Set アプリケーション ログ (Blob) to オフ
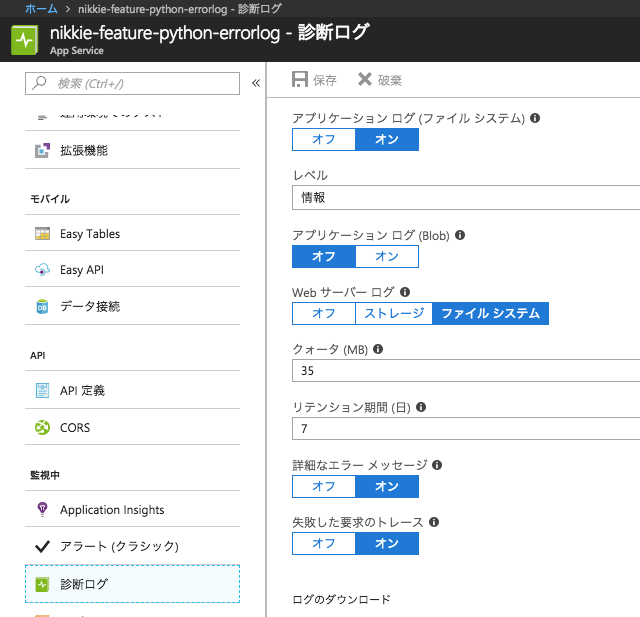Screen dimensions: 640x617 324,256
